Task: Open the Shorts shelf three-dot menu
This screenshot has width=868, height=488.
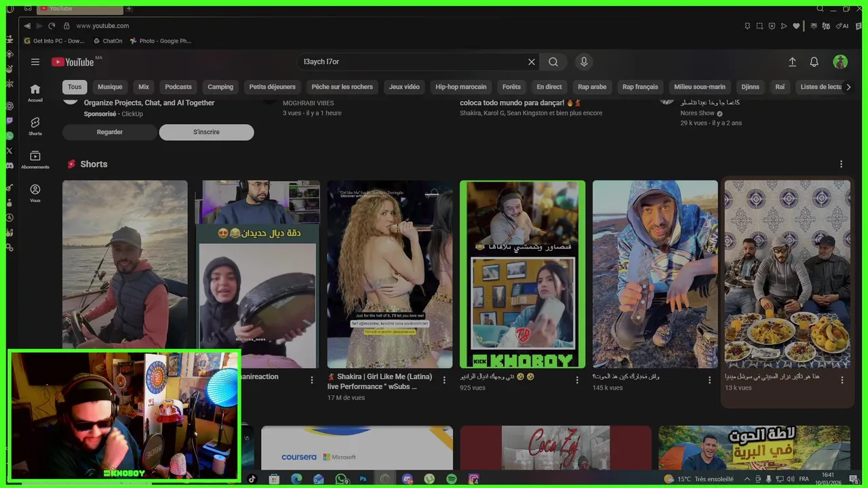Action: pos(842,164)
